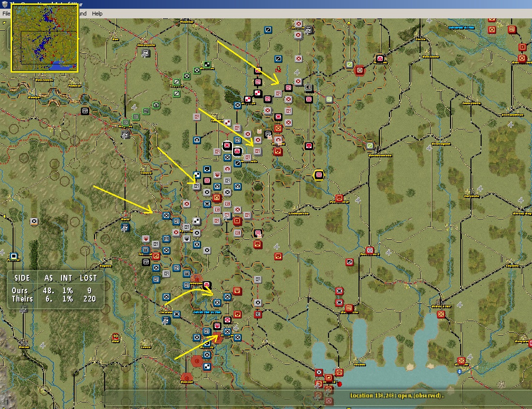Select the grey unit with black-white checkered symbol
The height and width of the screenshot is (409, 532).
(196, 221)
